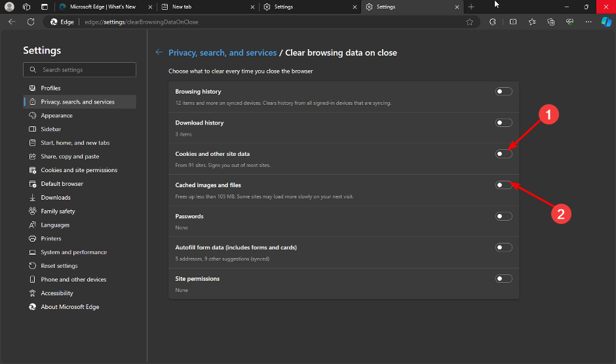Viewport: 616px width, 364px height.
Task: Click the address bar URL text
Action: pyautogui.click(x=142, y=22)
